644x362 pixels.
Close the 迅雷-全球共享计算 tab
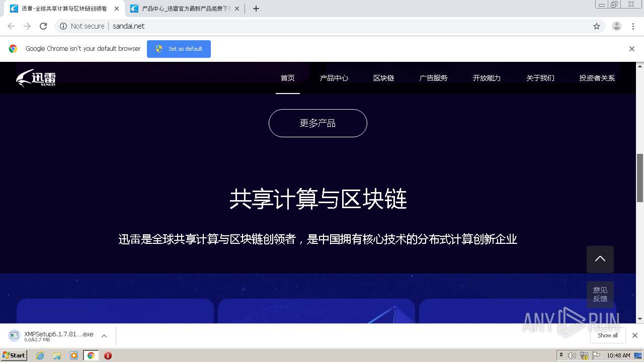pos(117,9)
